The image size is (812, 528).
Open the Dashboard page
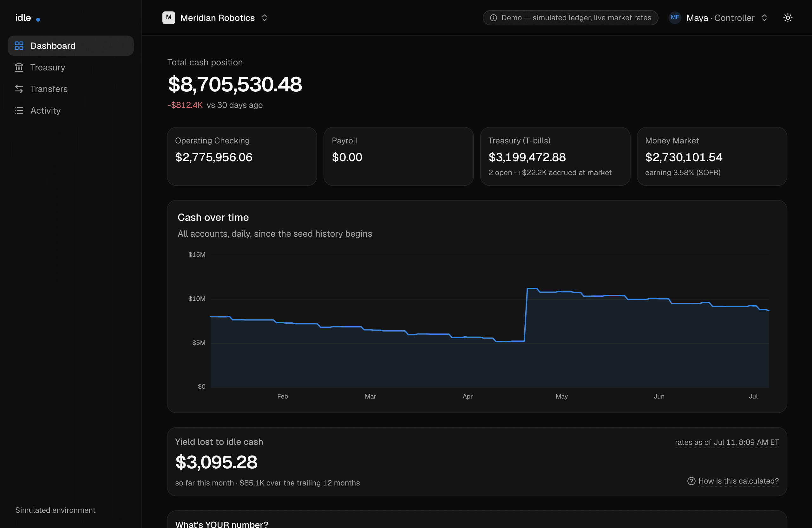71,46
